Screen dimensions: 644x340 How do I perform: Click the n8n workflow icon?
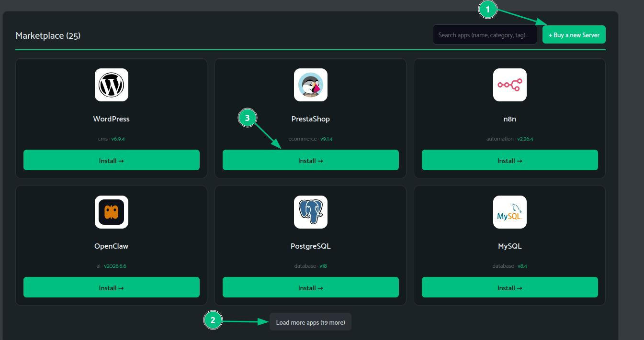pyautogui.click(x=510, y=85)
